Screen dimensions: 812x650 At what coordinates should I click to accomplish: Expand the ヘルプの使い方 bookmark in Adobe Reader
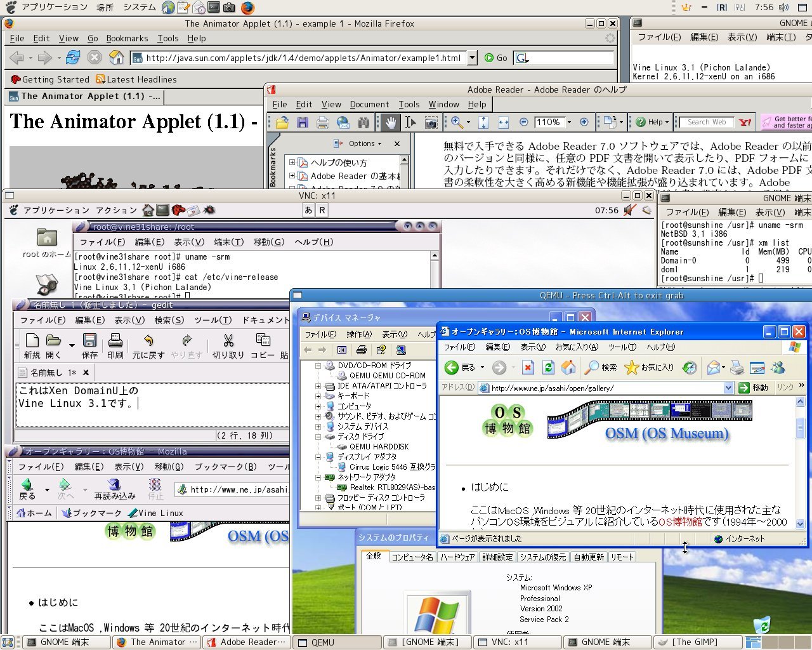tap(292, 162)
